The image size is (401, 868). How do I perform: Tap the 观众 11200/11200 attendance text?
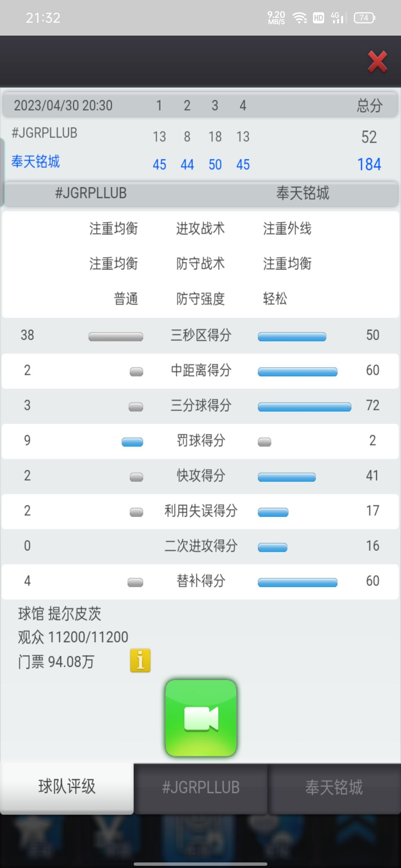coord(73,637)
